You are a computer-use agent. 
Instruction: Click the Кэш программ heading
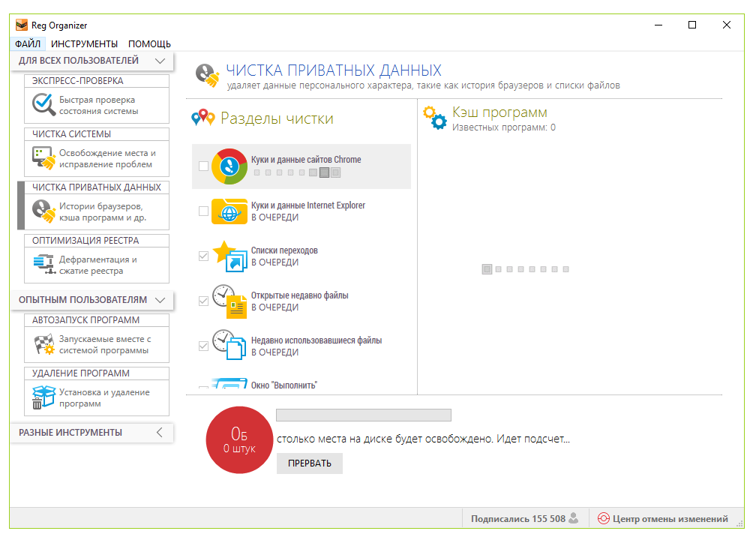click(499, 112)
